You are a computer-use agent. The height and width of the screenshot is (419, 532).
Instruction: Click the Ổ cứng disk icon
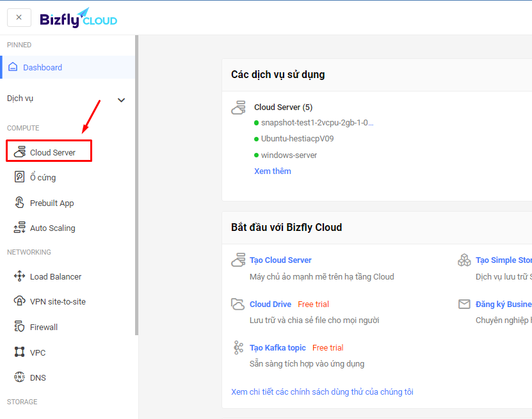tap(19, 177)
